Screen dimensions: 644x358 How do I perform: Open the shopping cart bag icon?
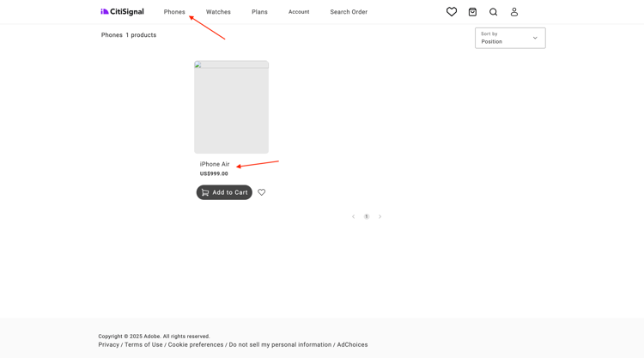pyautogui.click(x=472, y=12)
